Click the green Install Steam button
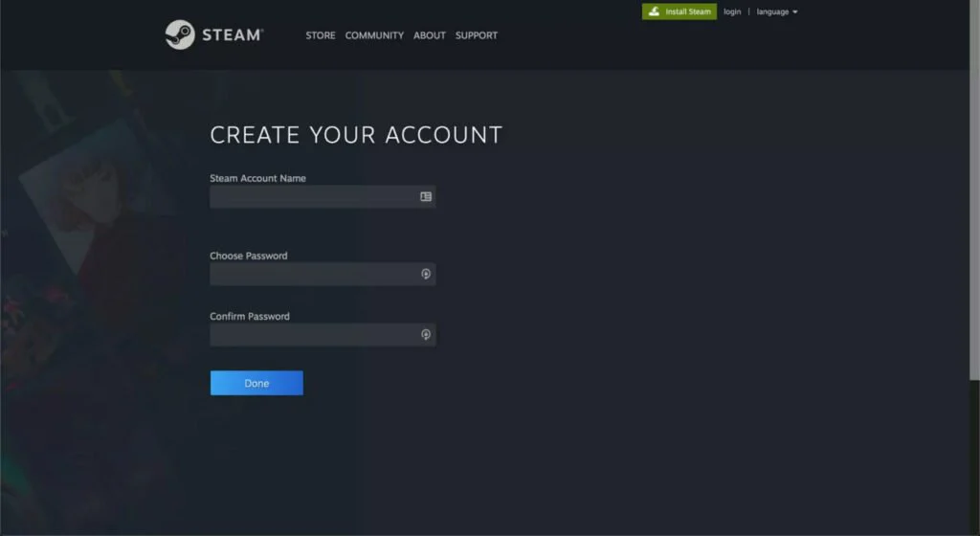Image resolution: width=980 pixels, height=536 pixels. pos(679,11)
